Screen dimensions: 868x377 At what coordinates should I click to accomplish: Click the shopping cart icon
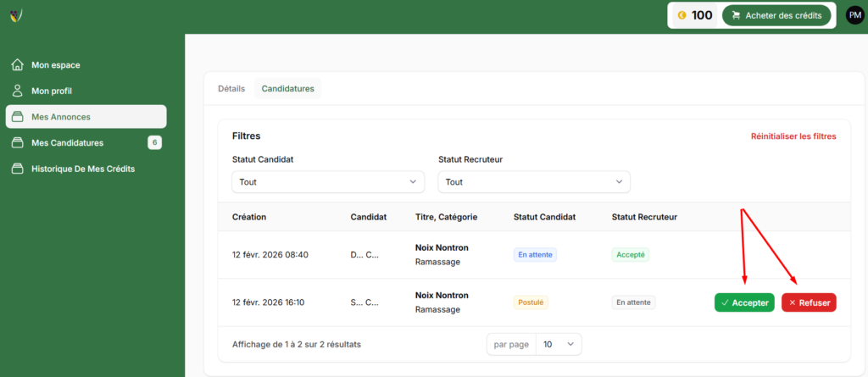pyautogui.click(x=735, y=15)
